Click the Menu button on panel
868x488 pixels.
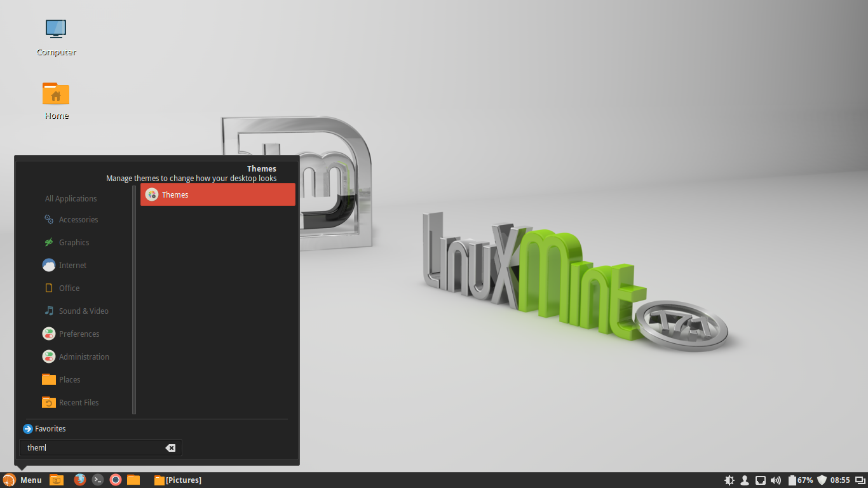coord(22,480)
